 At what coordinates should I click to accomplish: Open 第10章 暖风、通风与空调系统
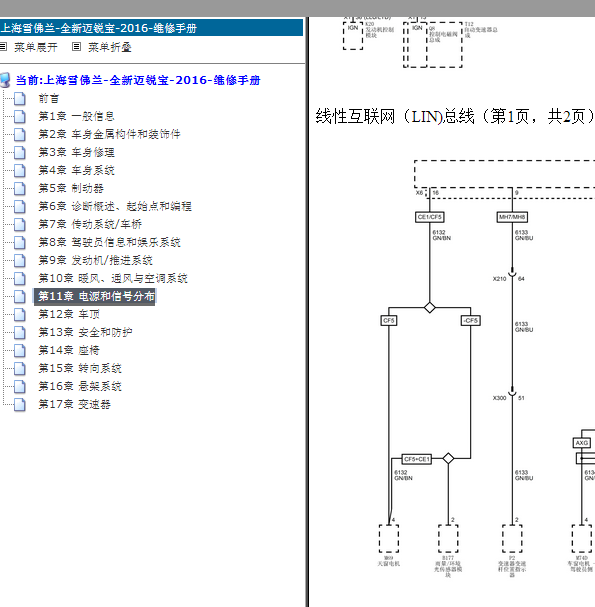click(x=113, y=278)
